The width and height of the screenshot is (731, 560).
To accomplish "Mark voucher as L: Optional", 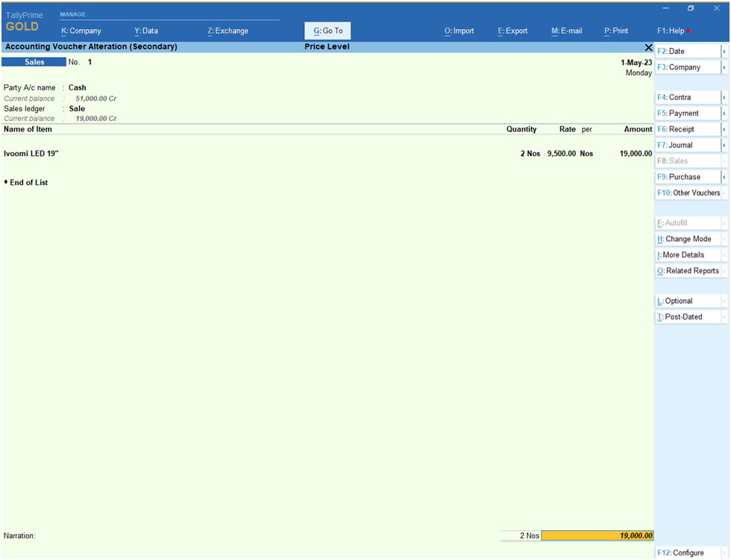I will coord(688,301).
